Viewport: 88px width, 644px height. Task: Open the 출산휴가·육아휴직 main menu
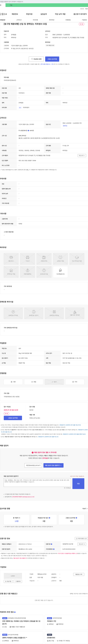(x=80, y=14)
